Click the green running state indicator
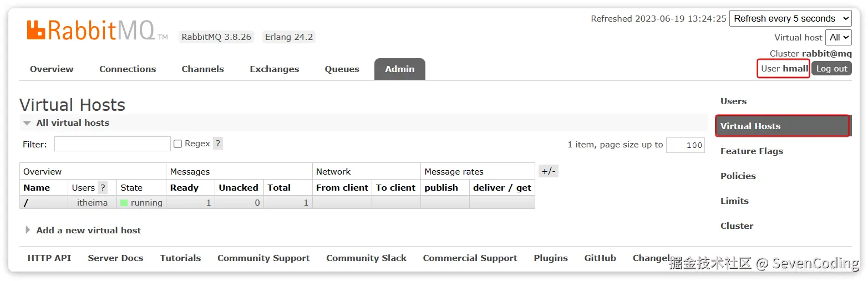 click(x=124, y=203)
